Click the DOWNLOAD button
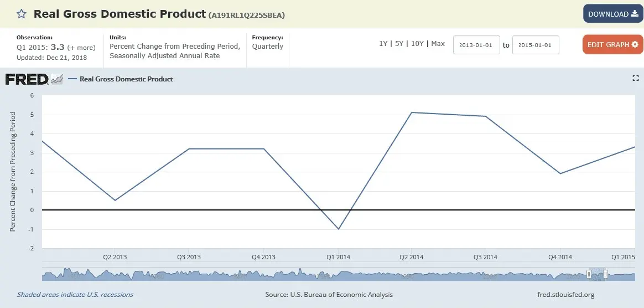The height and width of the screenshot is (308, 644). tap(612, 14)
